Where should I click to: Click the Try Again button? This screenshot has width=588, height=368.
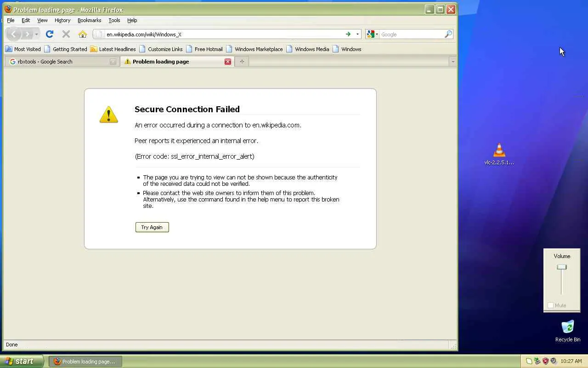coord(152,227)
